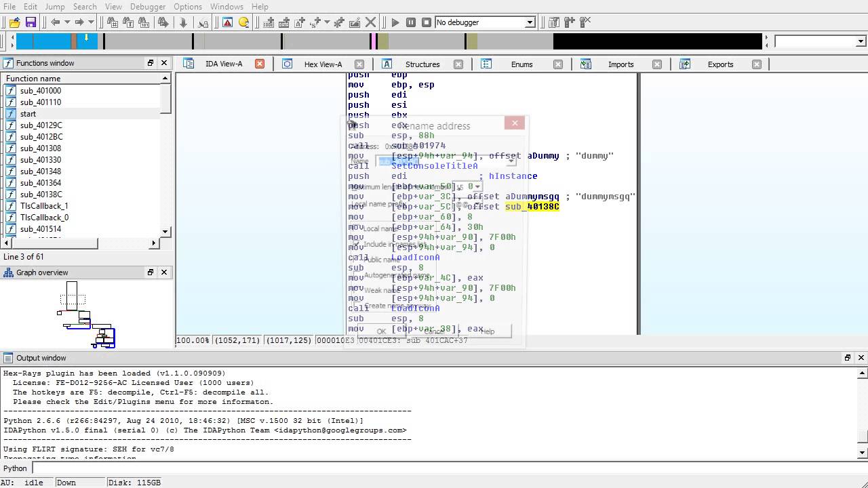This screenshot has width=868, height=488.
Task: Expand the string type dropdown arrow
Action: [x=326, y=22]
